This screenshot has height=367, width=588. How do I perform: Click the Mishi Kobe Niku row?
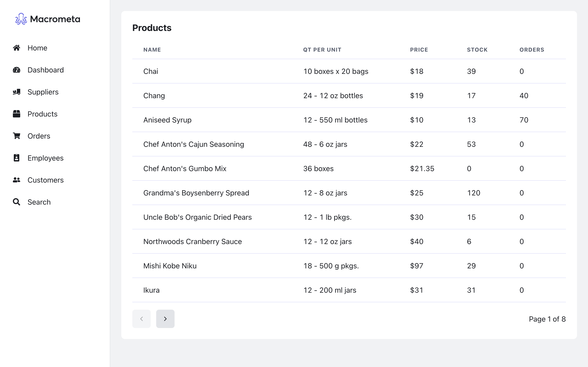[x=170, y=266]
